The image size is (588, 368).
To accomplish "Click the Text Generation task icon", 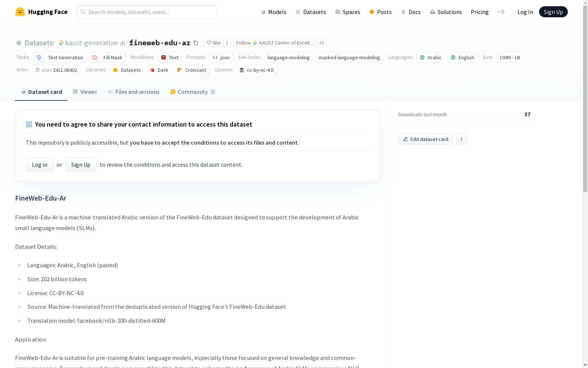I will (x=39, y=57).
